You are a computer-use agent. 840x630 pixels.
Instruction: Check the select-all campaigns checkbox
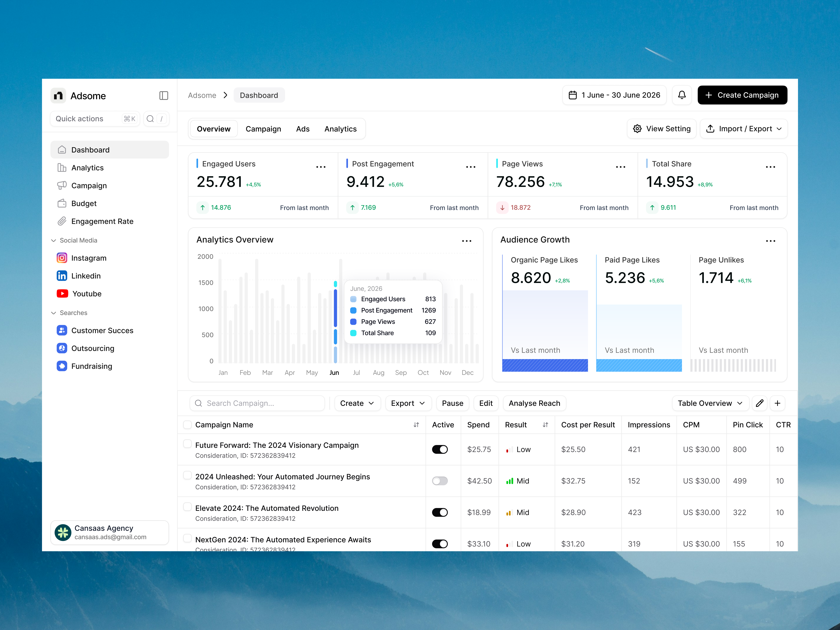[188, 425]
